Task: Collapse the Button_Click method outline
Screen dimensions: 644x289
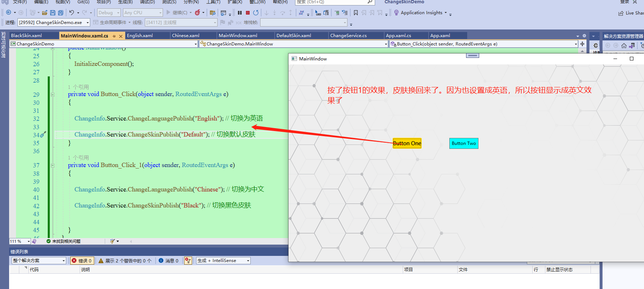Action: (52, 95)
